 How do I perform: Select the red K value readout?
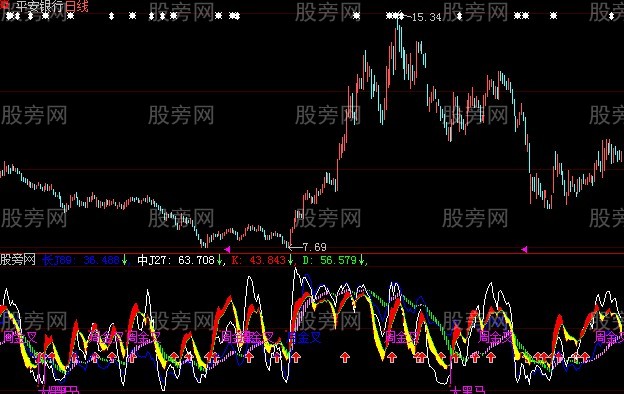(x=259, y=260)
